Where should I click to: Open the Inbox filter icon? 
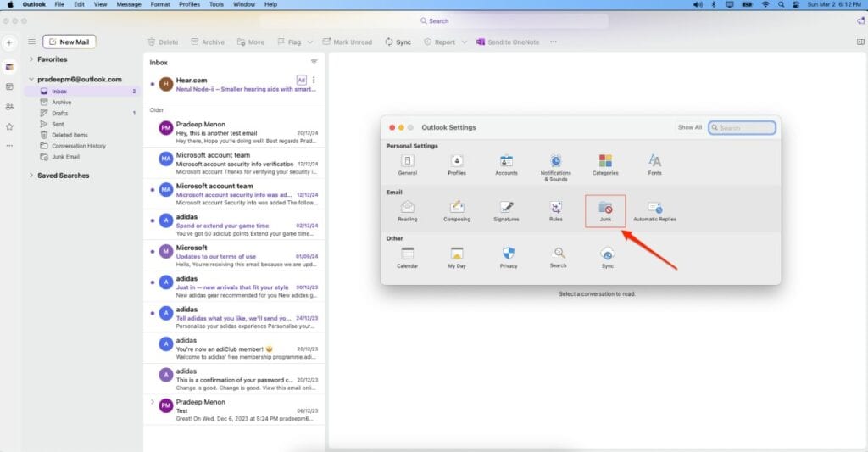314,62
